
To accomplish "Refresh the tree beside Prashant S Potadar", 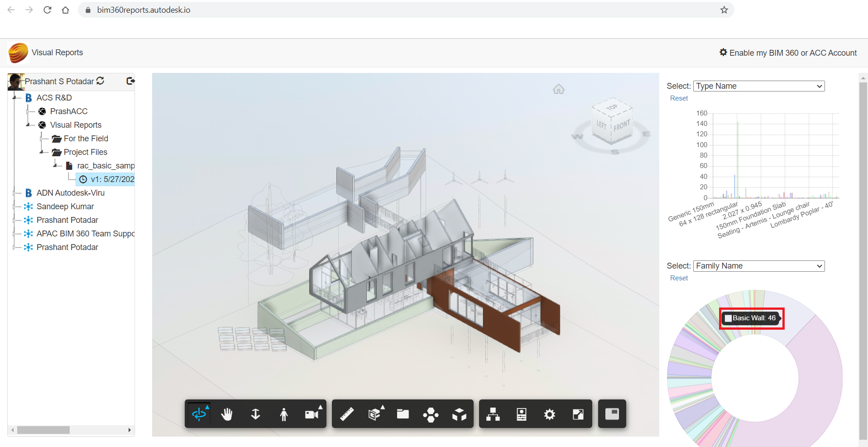I will tap(101, 81).
